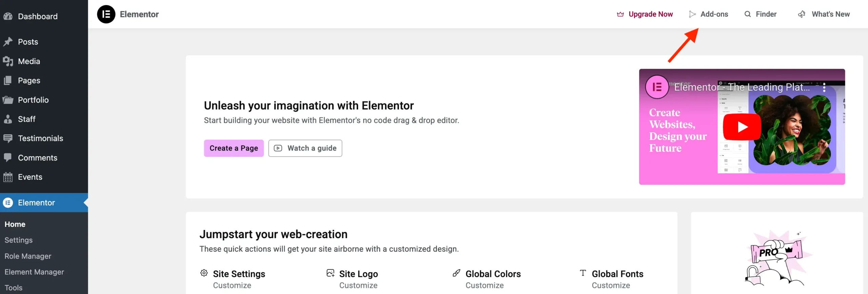The width and height of the screenshot is (868, 294).
Task: Play the Elementor YouTube video
Action: click(x=742, y=127)
